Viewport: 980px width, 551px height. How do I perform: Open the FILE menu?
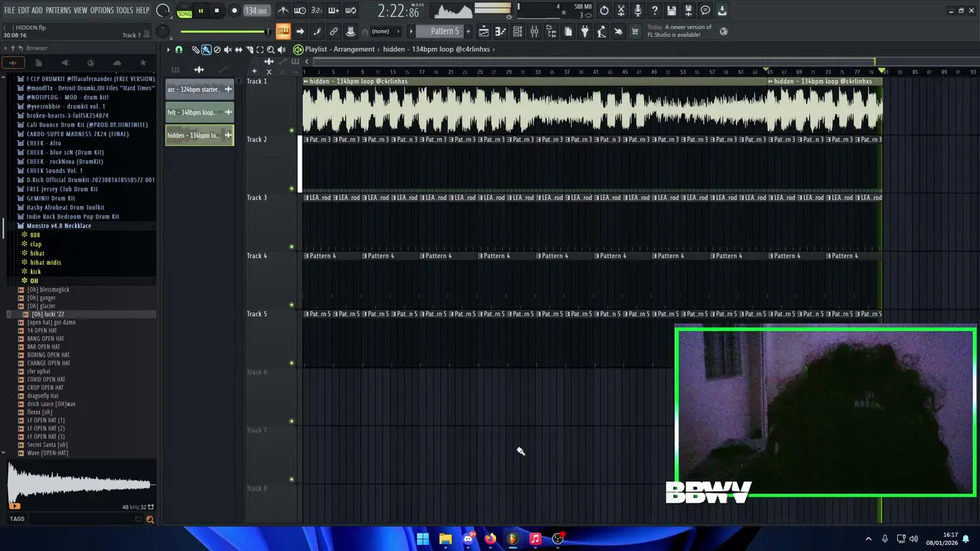pyautogui.click(x=9, y=11)
